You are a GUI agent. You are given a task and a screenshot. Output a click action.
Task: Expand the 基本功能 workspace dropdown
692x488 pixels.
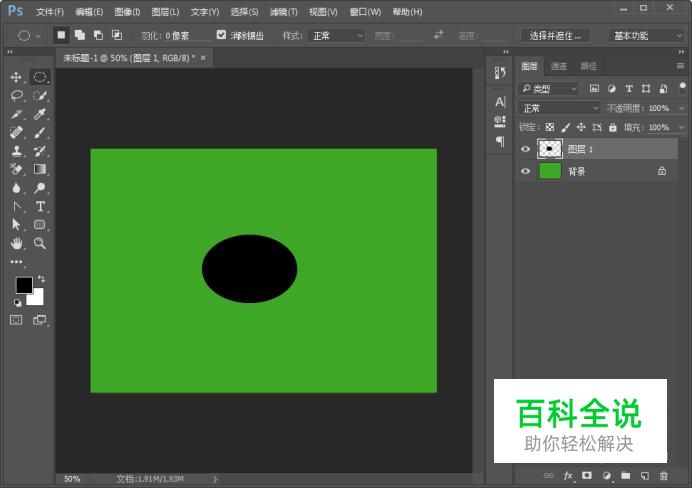(x=644, y=35)
